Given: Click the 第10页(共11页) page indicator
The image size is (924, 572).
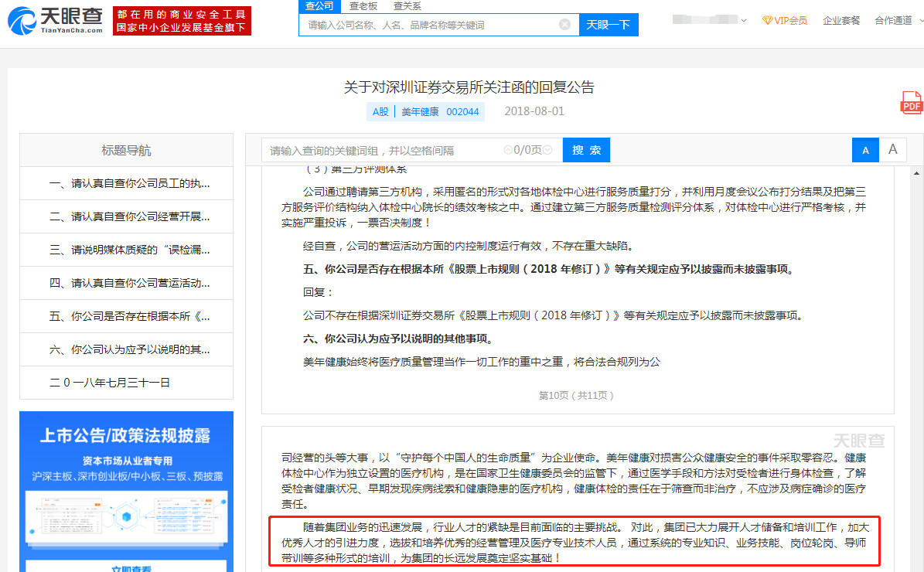Looking at the screenshot, I should tap(576, 395).
